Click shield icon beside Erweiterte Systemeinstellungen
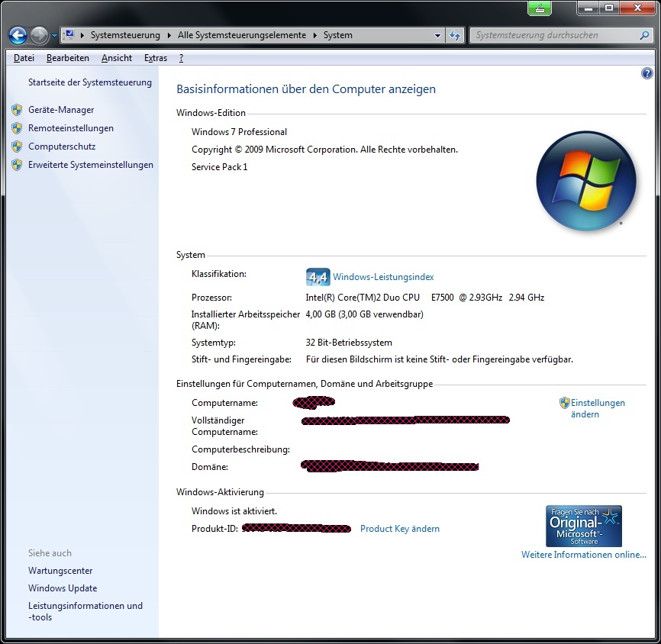Screen dimensions: 661x644 (17, 165)
